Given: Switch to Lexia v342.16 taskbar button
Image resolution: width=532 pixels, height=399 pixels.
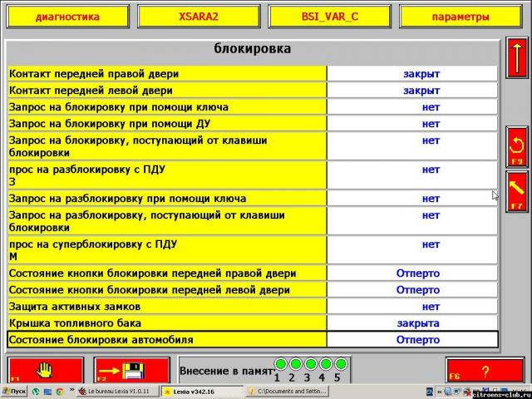Looking at the screenshot, I should coord(202,392).
